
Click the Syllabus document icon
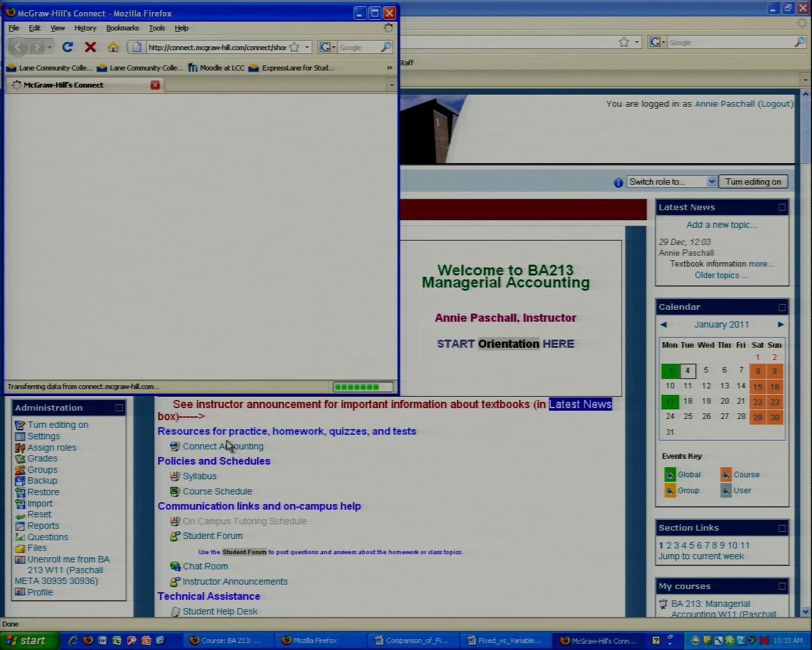pyautogui.click(x=175, y=476)
